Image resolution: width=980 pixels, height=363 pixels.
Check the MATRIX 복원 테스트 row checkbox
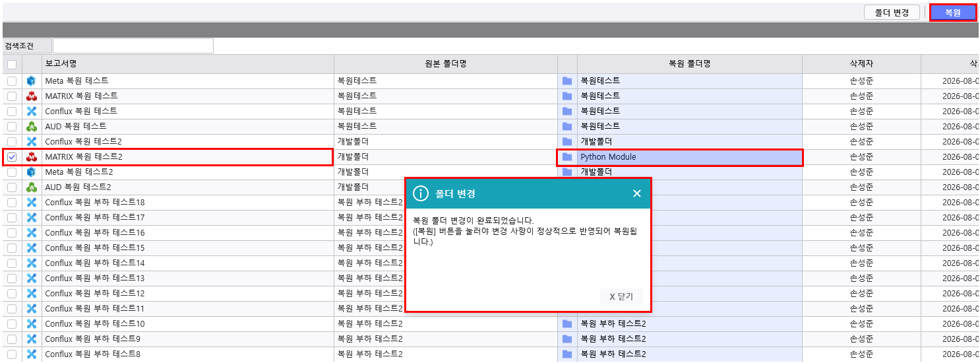12,96
